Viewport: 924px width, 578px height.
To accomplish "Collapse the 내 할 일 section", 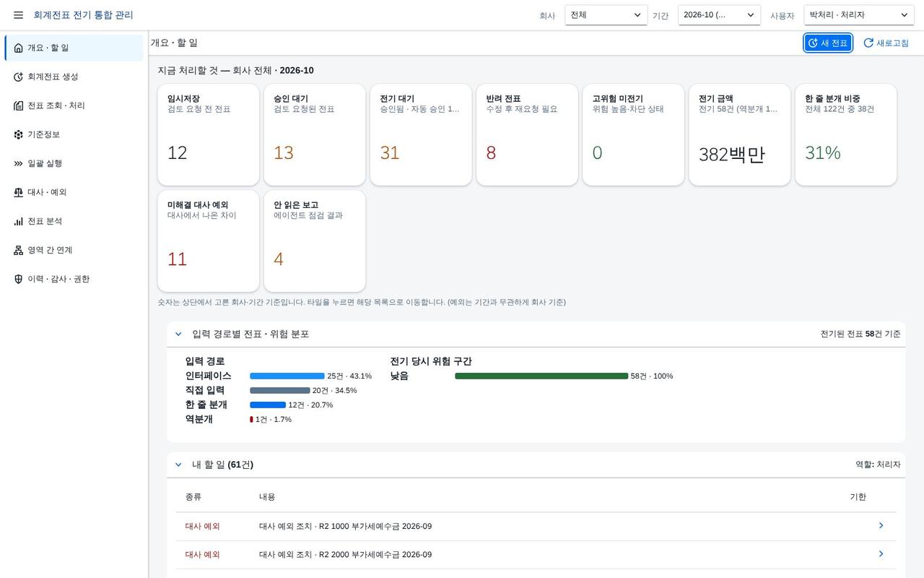I will click(178, 465).
